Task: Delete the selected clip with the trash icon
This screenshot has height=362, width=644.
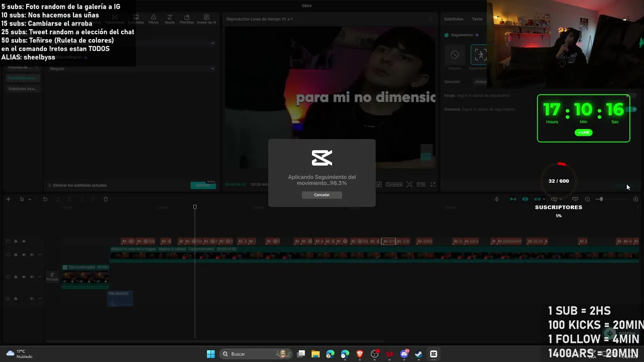Action: [106, 199]
